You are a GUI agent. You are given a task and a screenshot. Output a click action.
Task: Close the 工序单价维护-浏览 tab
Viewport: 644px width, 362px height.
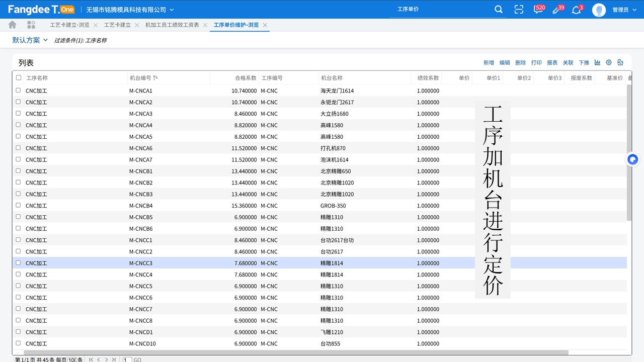[x=265, y=25]
